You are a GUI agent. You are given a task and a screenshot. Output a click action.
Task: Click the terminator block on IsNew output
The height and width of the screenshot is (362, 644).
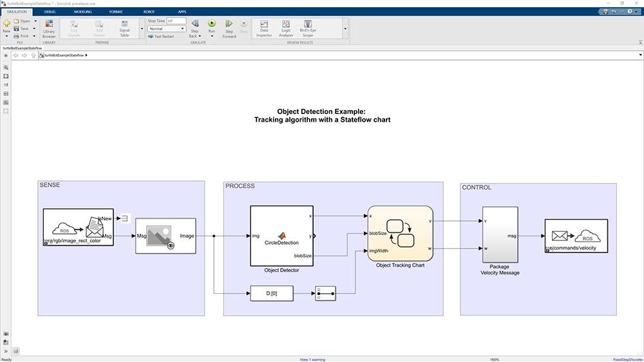click(125, 218)
